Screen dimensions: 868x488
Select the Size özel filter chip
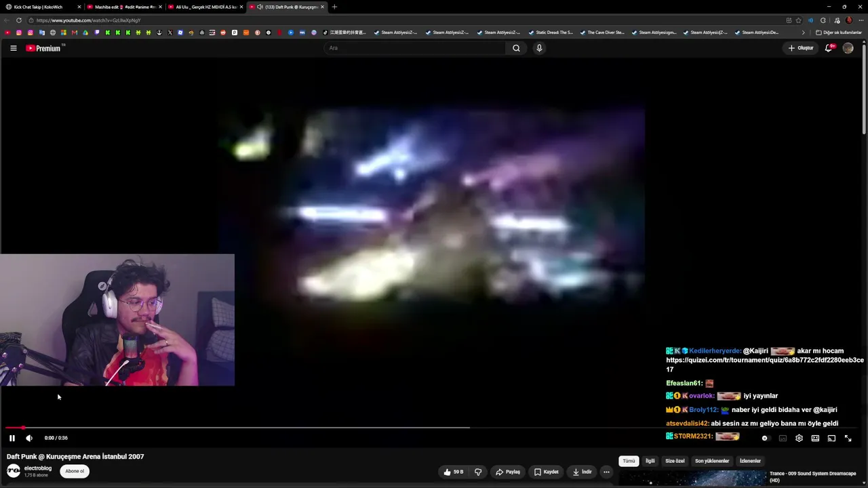pyautogui.click(x=675, y=461)
